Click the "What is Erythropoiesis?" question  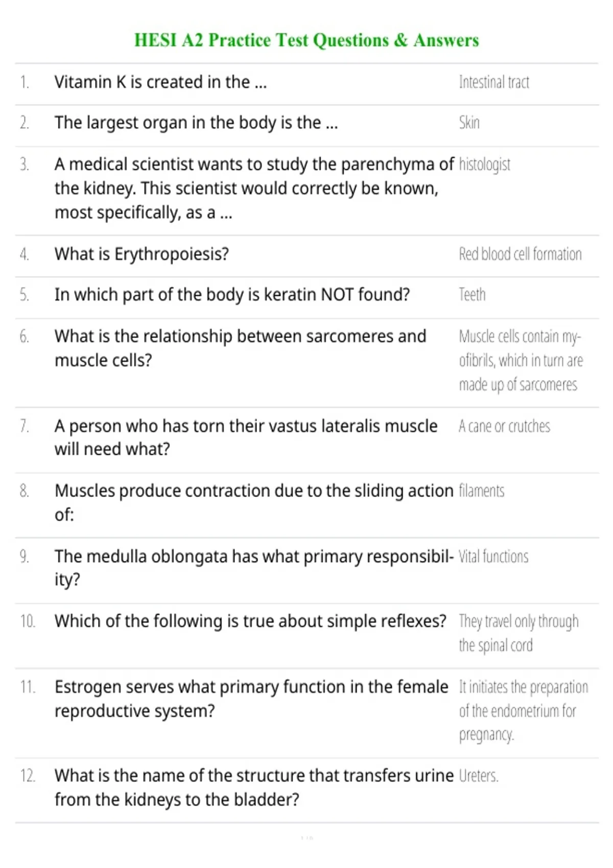pyautogui.click(x=142, y=254)
